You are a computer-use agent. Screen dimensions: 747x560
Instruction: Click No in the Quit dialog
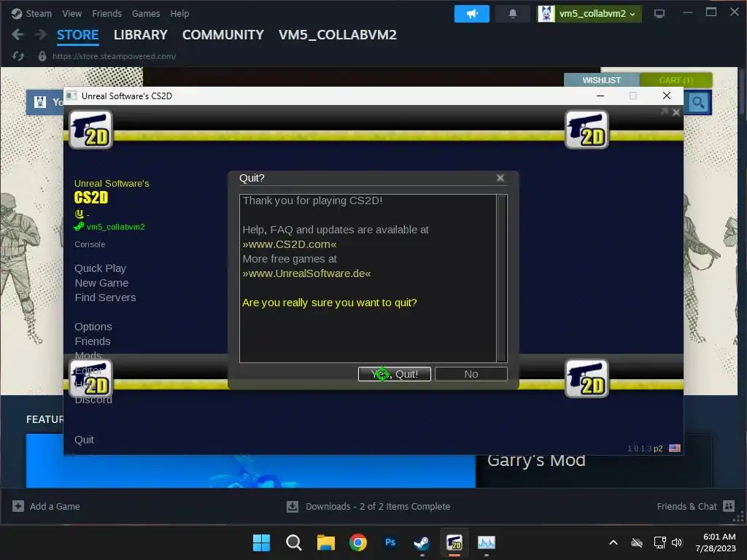pyautogui.click(x=471, y=374)
